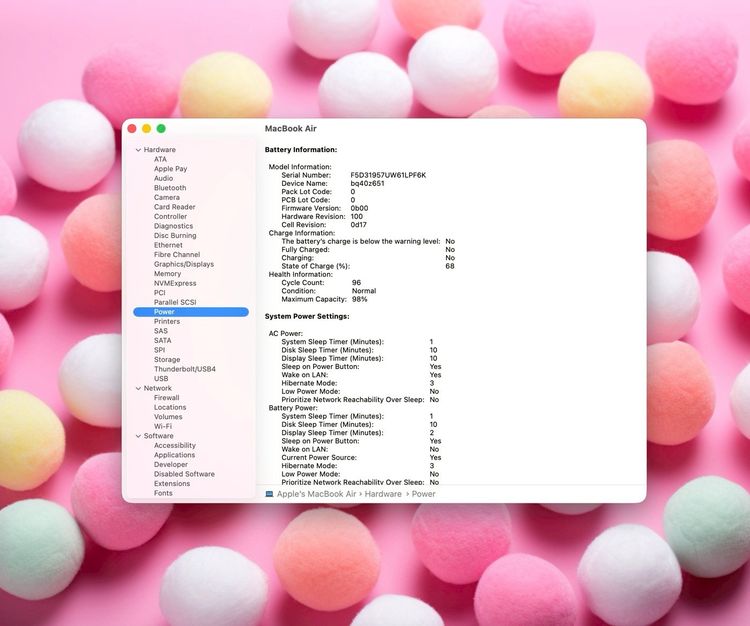This screenshot has width=750, height=626.
Task: Select NVMExpress in the sidebar
Action: coord(175,284)
